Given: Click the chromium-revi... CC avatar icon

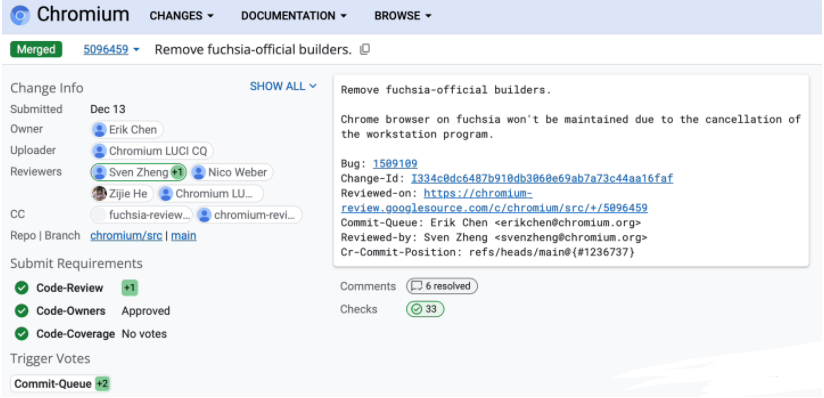Looking at the screenshot, I should [204, 215].
